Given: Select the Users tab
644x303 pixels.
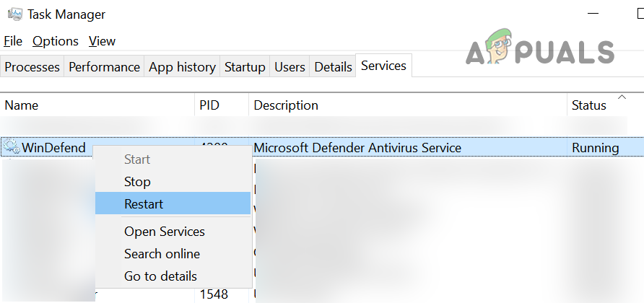Looking at the screenshot, I should pyautogui.click(x=290, y=67).
